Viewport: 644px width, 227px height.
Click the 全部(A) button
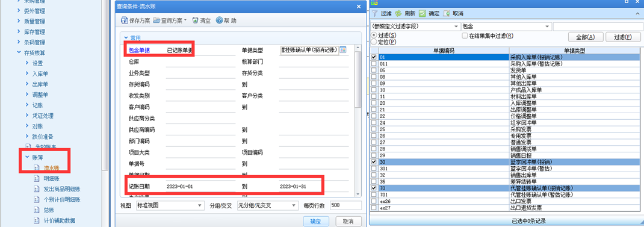pos(585,37)
